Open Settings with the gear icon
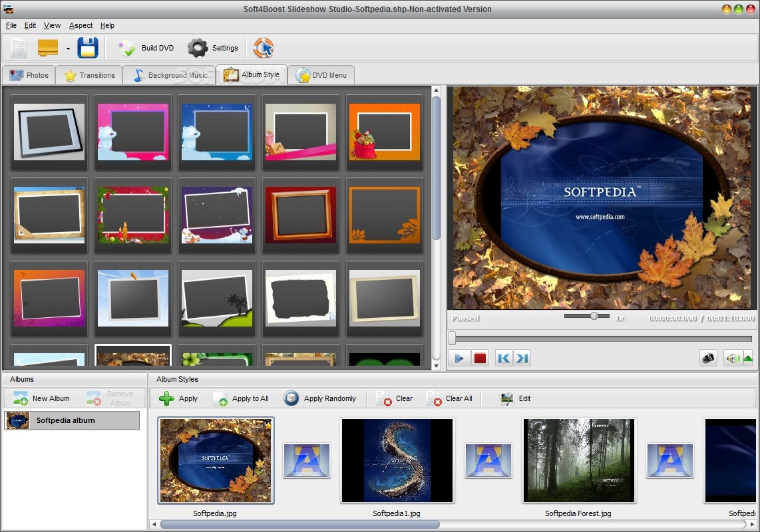The width and height of the screenshot is (760, 532). coord(213,48)
